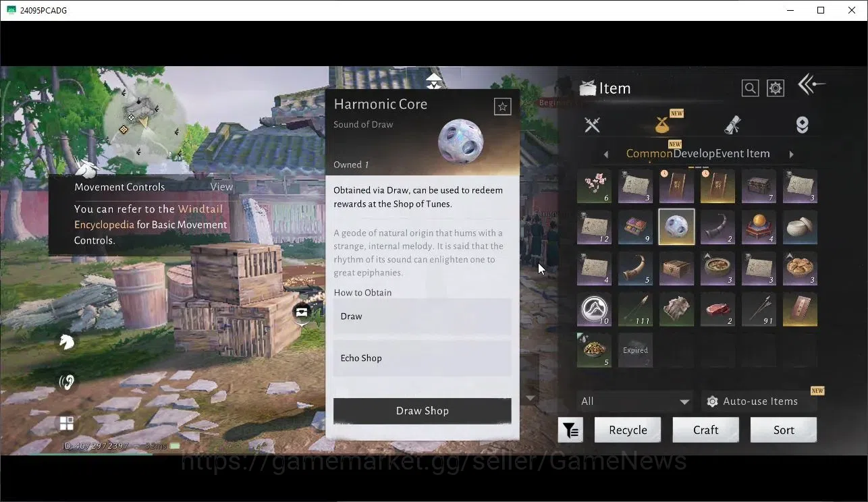Open Auto-use Items settings
Screen dimensions: 868x502
click(759, 401)
